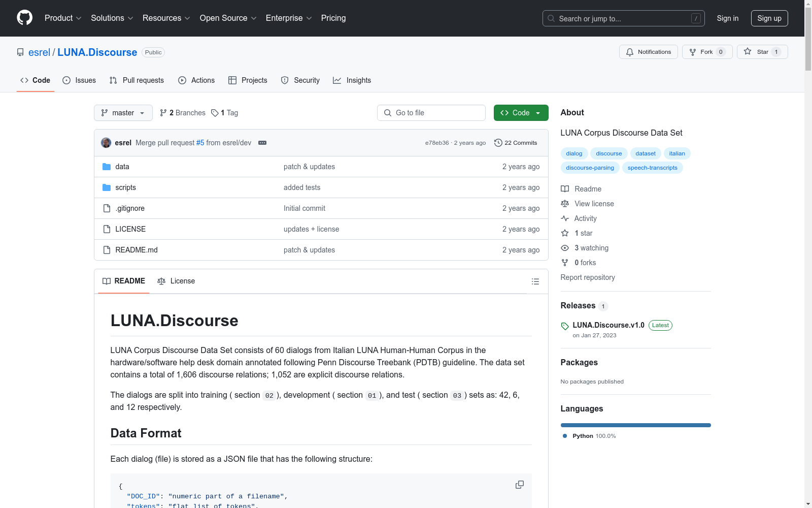Click the notification bell icon
The width and height of the screenshot is (812, 508).
[630, 52]
